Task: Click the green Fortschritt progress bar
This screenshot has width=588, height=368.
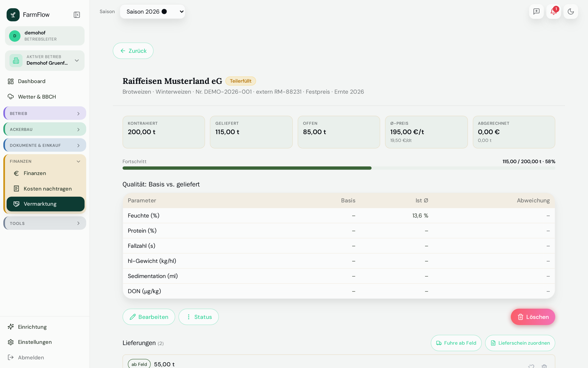Action: [x=247, y=168]
